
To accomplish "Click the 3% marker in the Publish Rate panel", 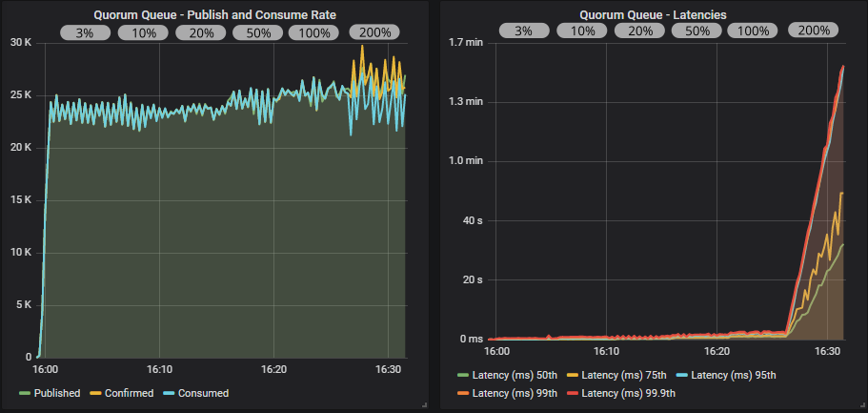I will point(85,31).
